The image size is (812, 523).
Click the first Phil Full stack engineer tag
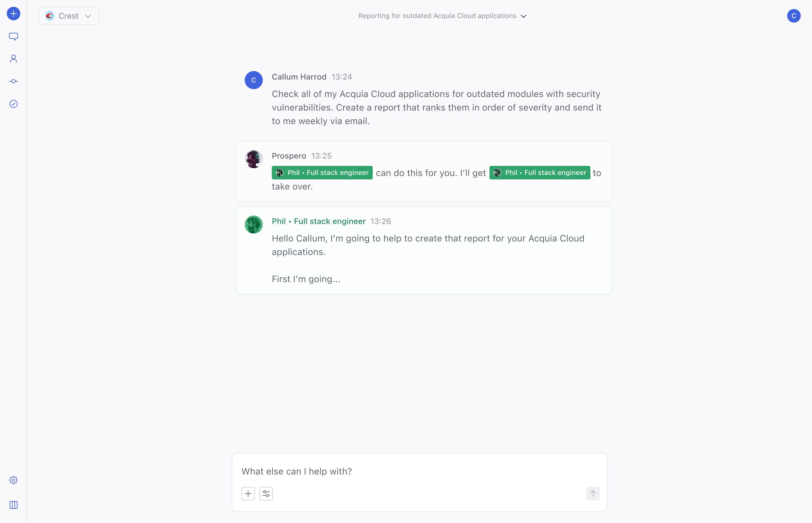[322, 173]
